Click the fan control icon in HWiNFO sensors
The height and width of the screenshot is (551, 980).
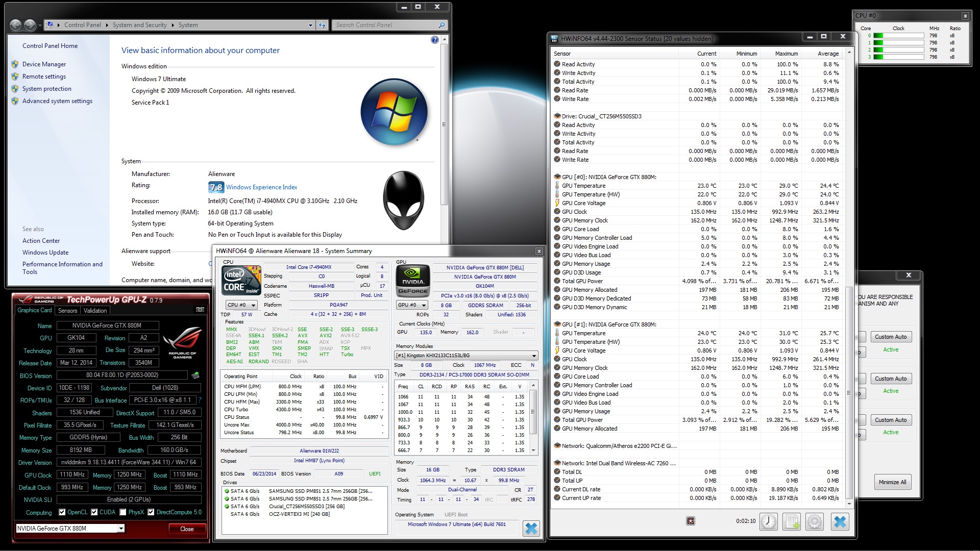pyautogui.click(x=691, y=521)
